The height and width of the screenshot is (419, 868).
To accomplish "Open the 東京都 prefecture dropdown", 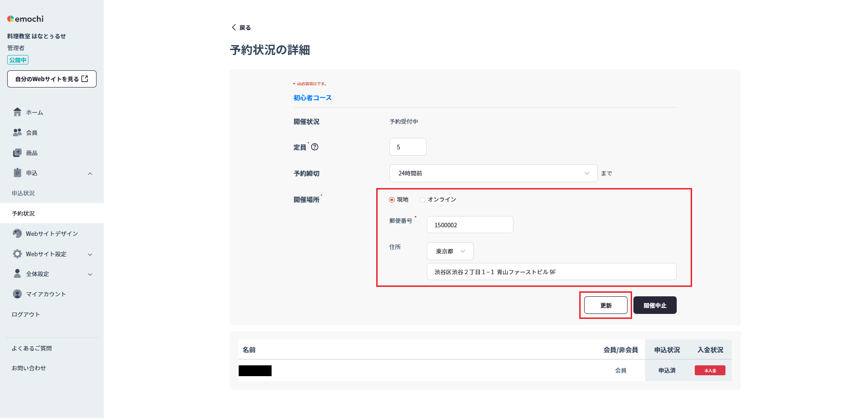I will pos(450,251).
